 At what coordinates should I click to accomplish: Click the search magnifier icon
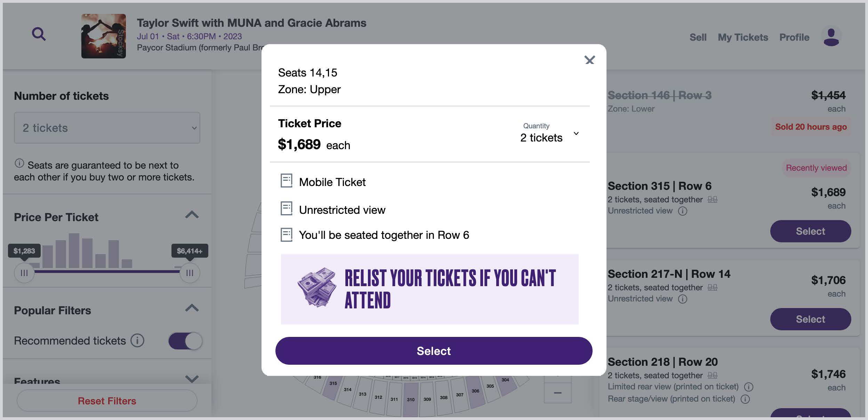39,34
